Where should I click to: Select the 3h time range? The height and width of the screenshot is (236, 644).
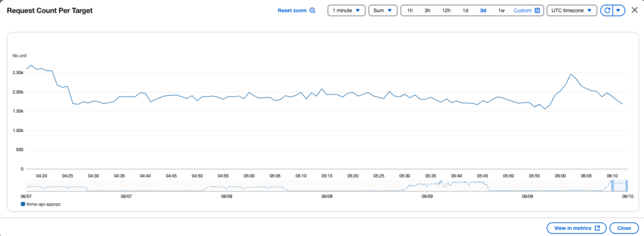pos(427,11)
